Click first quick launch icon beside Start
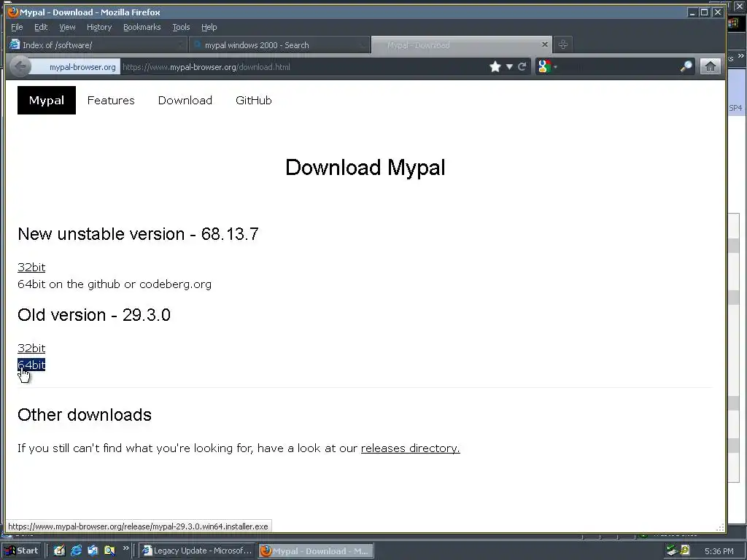 coord(59,551)
